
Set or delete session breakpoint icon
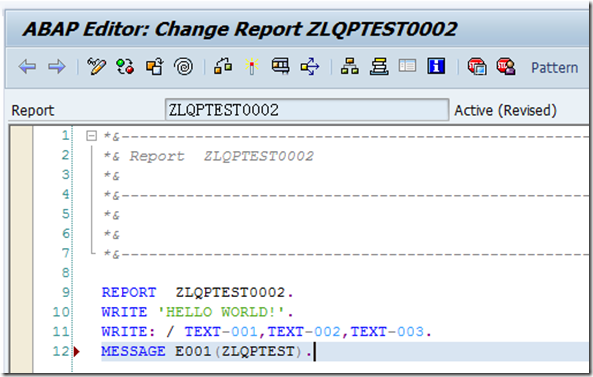[477, 66]
